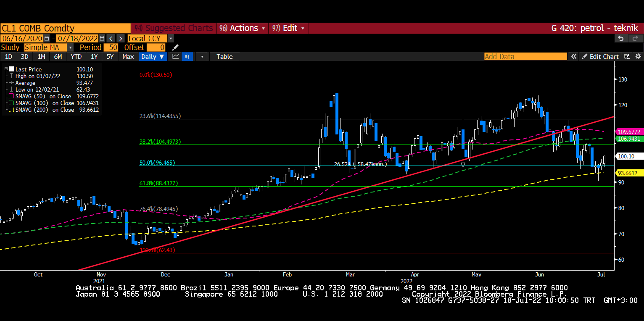Click the Simple MA study field

46,47
